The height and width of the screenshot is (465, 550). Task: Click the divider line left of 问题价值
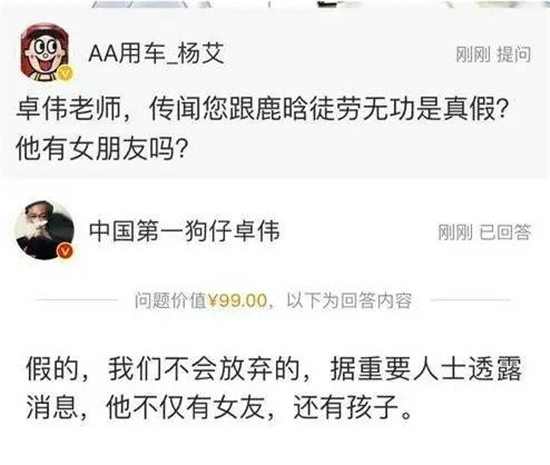(x=76, y=300)
